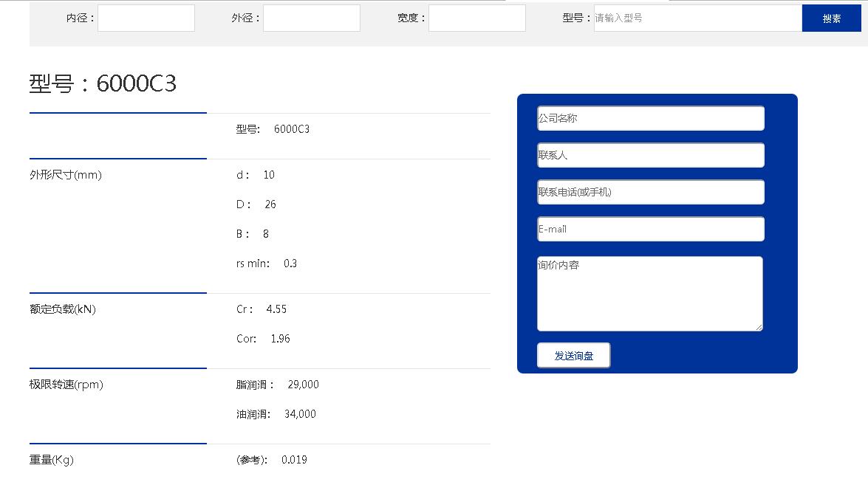Viewport: 868px width, 482px height.
Task: Click the 型号：6000C3 page heading
Action: [103, 84]
